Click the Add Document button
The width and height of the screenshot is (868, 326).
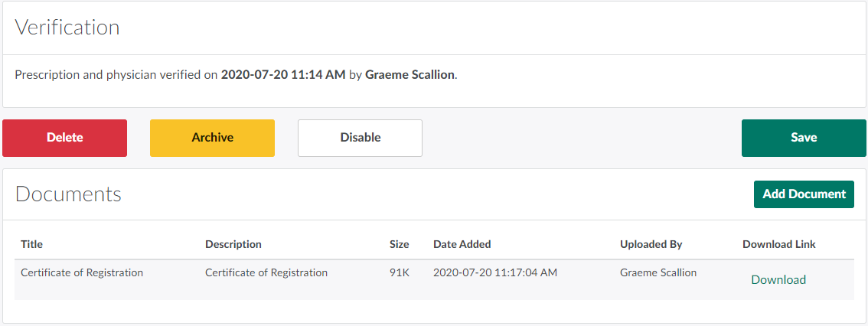(x=804, y=194)
